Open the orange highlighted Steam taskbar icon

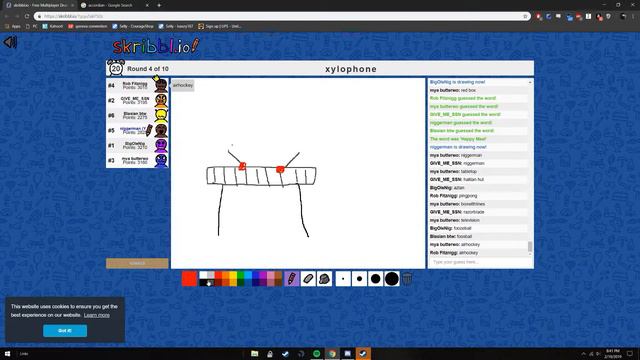pyautogui.click(x=363, y=353)
